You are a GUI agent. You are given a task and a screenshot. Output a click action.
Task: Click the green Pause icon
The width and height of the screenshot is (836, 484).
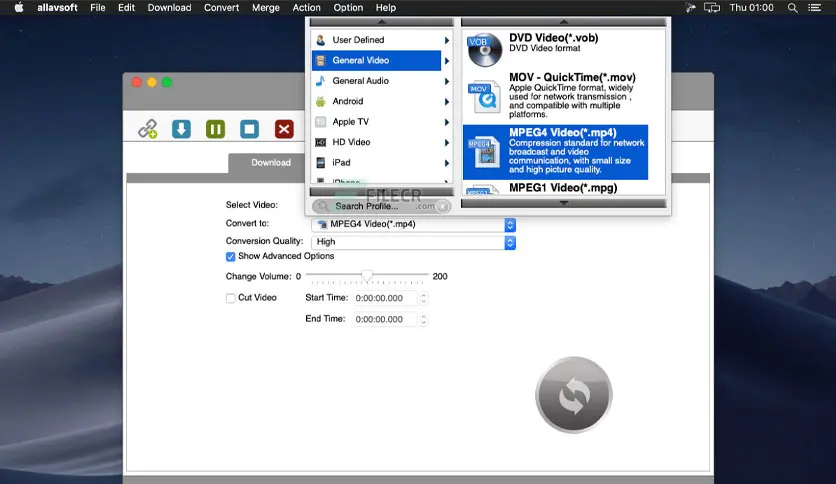[215, 129]
